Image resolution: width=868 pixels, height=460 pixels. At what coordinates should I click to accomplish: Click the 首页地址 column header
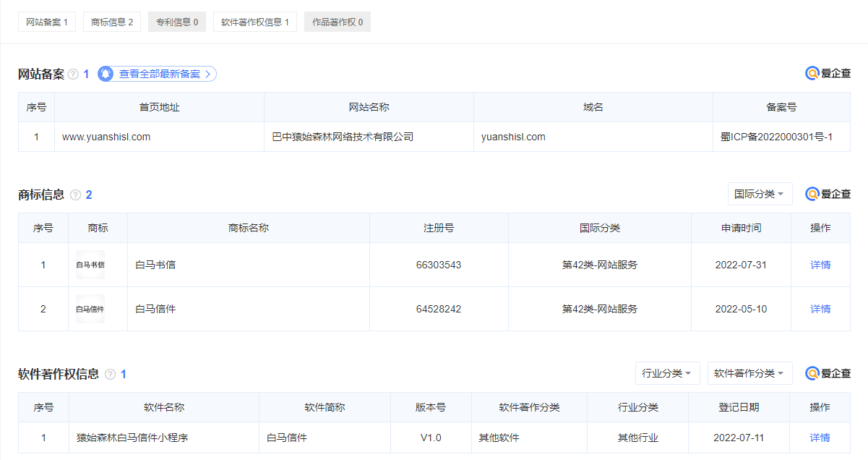(159, 107)
